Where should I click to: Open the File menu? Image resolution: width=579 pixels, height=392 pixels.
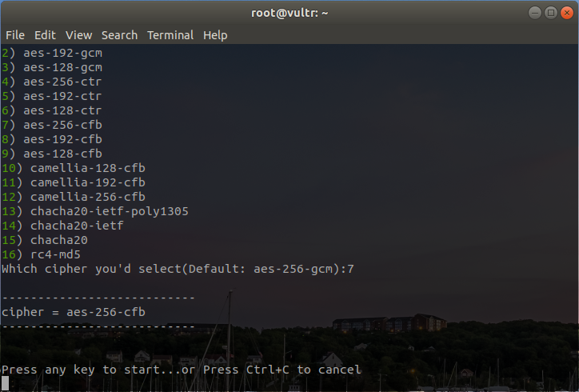(15, 35)
